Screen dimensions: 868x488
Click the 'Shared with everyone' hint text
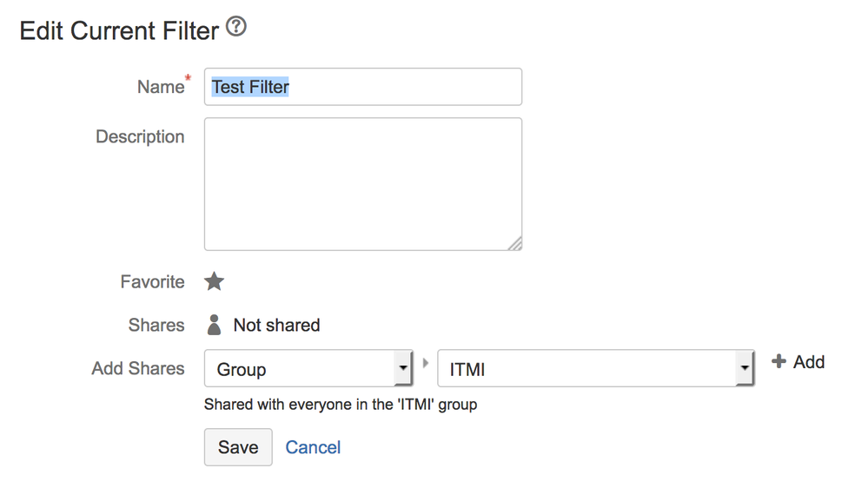pyautogui.click(x=341, y=405)
